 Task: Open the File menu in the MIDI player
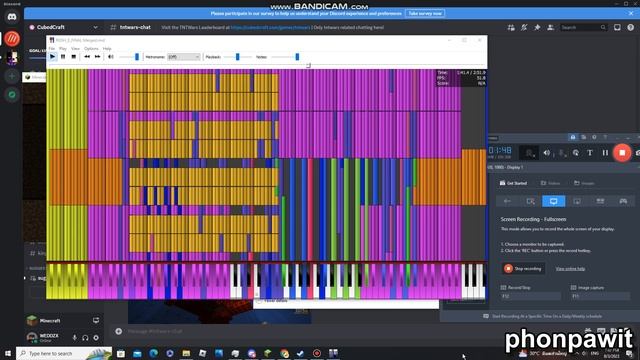coord(52,49)
